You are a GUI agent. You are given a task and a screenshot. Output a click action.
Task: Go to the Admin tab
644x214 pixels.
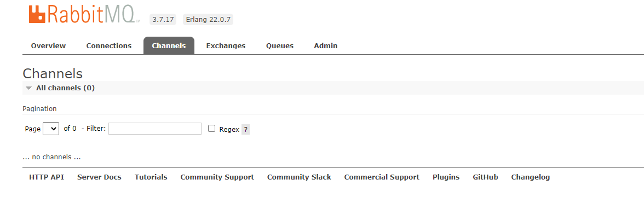326,45
